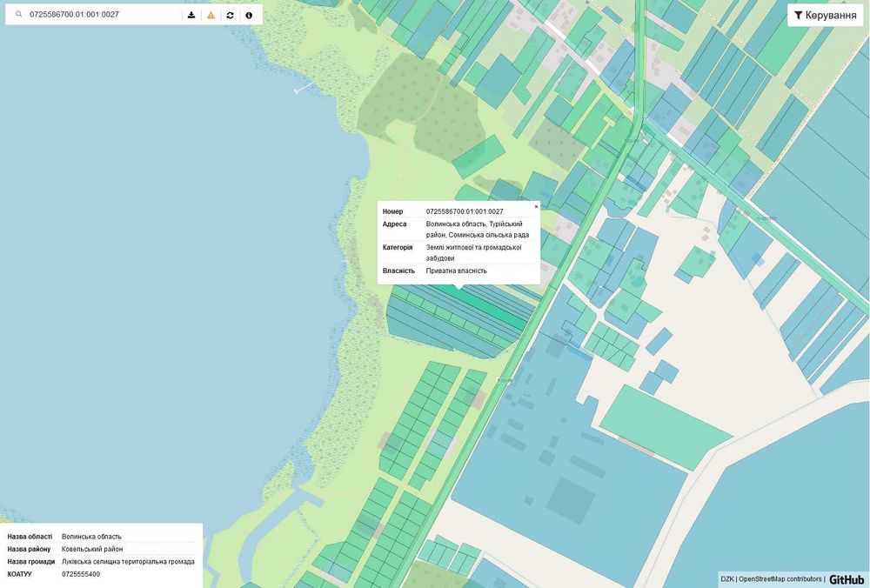Click the download icon in search bar
Viewport: 870px width, 588px height.
(x=191, y=15)
